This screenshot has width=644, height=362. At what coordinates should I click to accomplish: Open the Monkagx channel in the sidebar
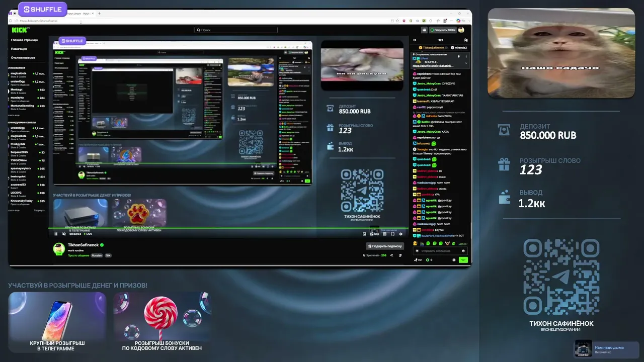tap(26, 90)
